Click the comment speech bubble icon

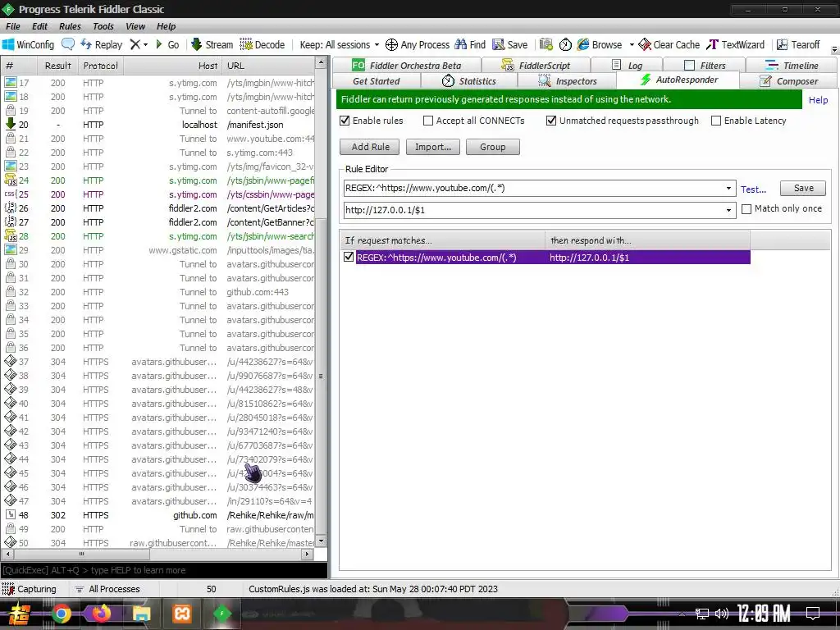[x=68, y=44]
